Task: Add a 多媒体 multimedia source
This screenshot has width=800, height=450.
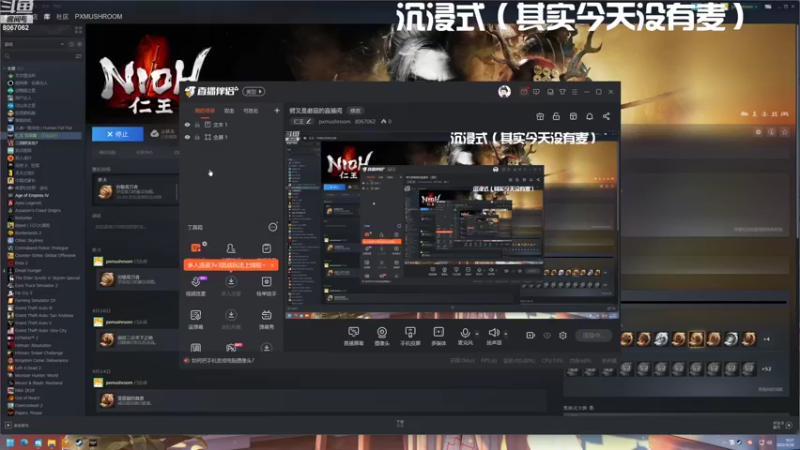Action: click(x=438, y=336)
